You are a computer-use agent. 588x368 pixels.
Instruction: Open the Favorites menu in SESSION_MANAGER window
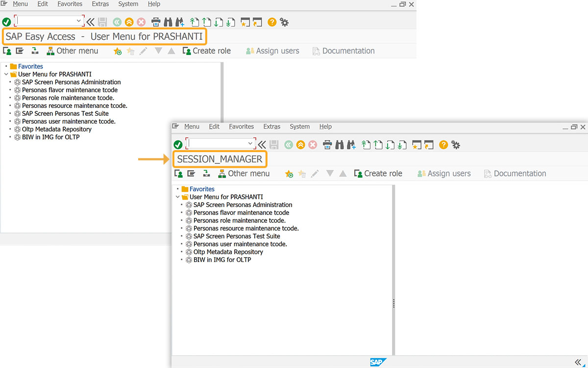point(242,127)
